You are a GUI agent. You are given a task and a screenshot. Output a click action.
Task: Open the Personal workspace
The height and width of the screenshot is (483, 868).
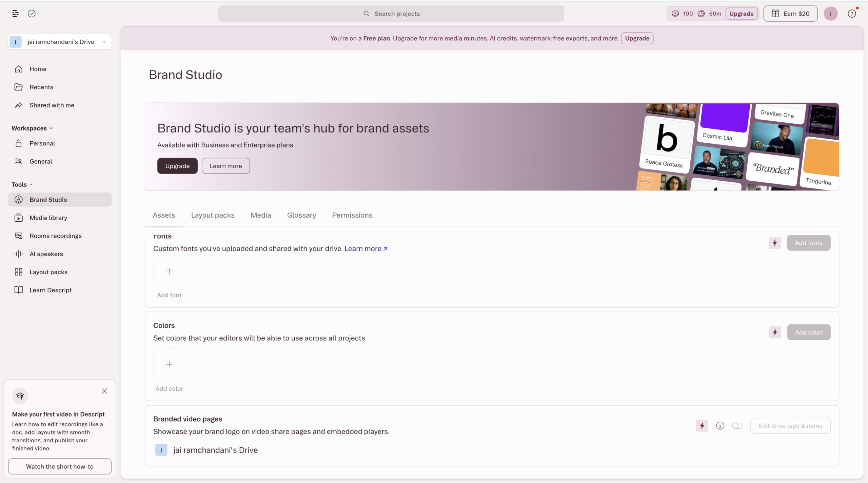coord(60,143)
